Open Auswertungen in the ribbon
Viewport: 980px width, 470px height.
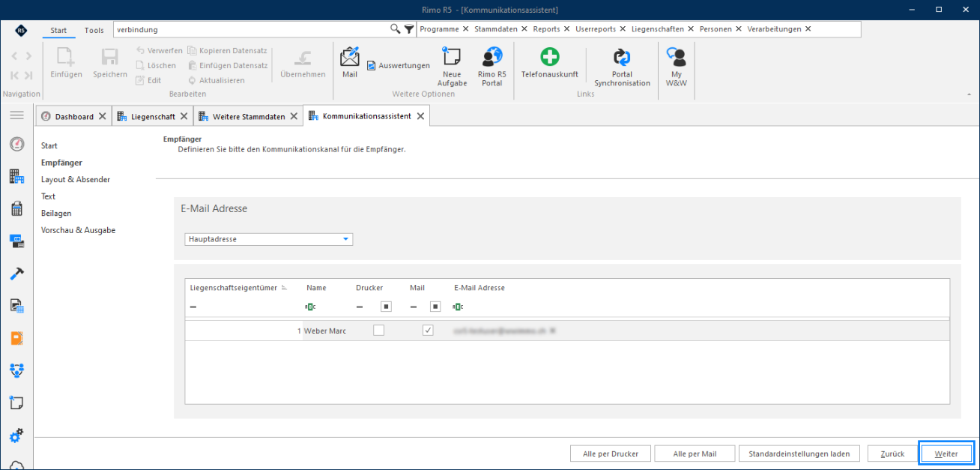[398, 65]
